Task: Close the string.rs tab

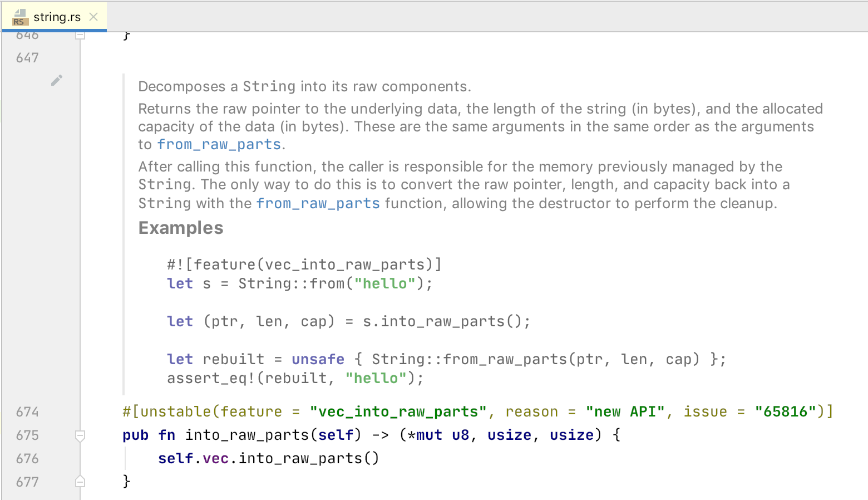Action: click(93, 17)
